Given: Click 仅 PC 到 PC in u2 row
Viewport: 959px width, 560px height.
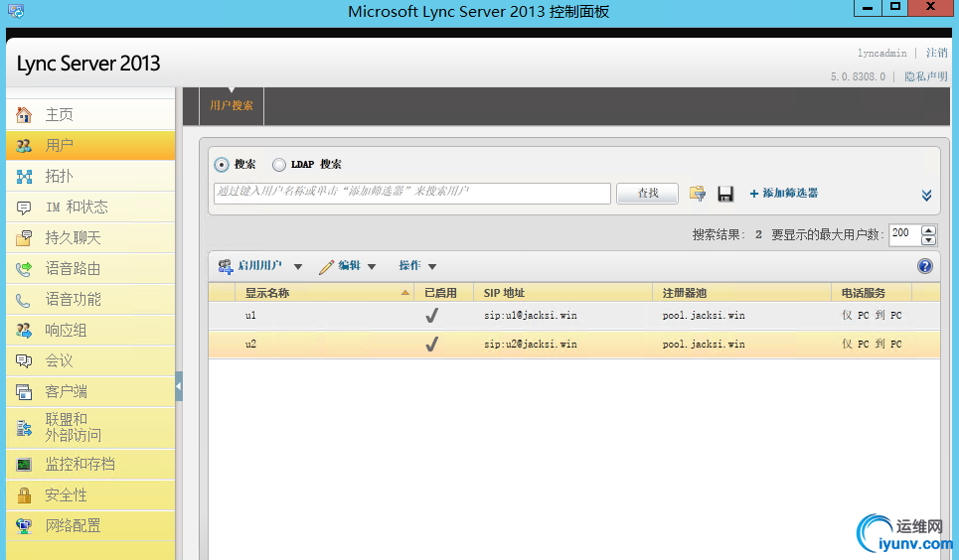Looking at the screenshot, I should coord(872,345).
